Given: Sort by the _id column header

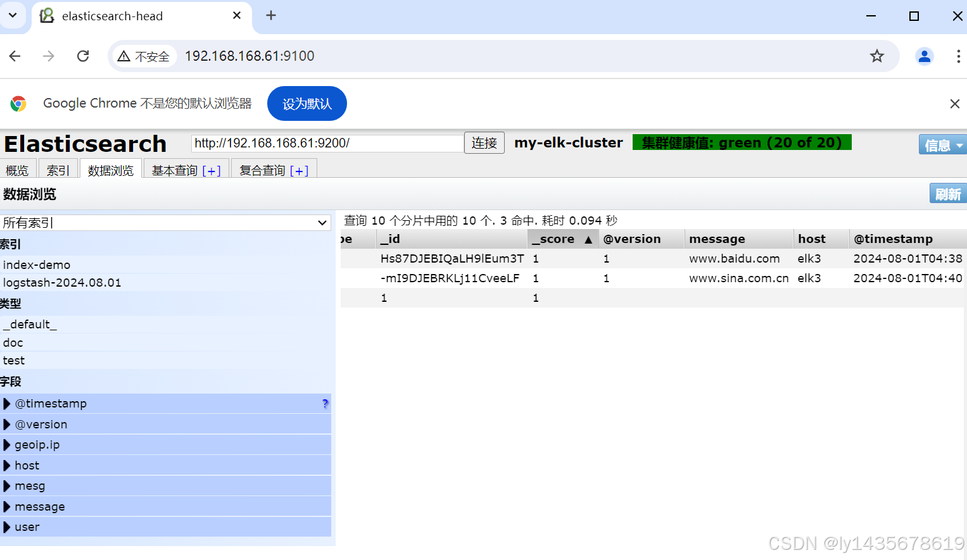Looking at the screenshot, I should point(452,239).
